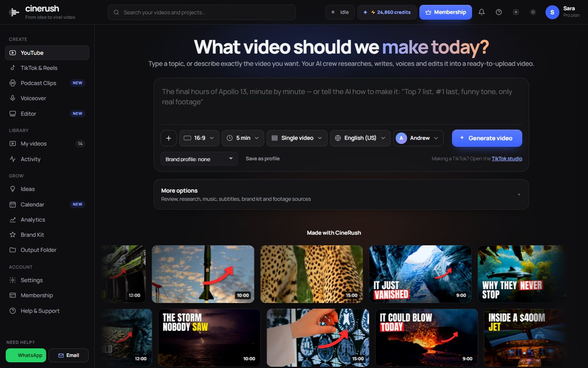The image size is (588, 368).
Task: Click the Membership card icon in sidebar
Action: (x=13, y=295)
